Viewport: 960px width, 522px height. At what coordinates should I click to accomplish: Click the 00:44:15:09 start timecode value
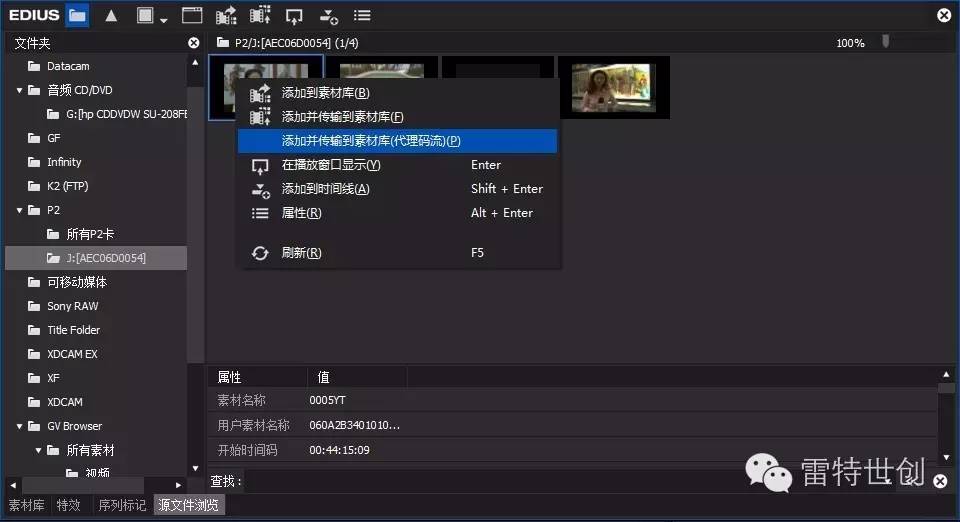click(339, 450)
